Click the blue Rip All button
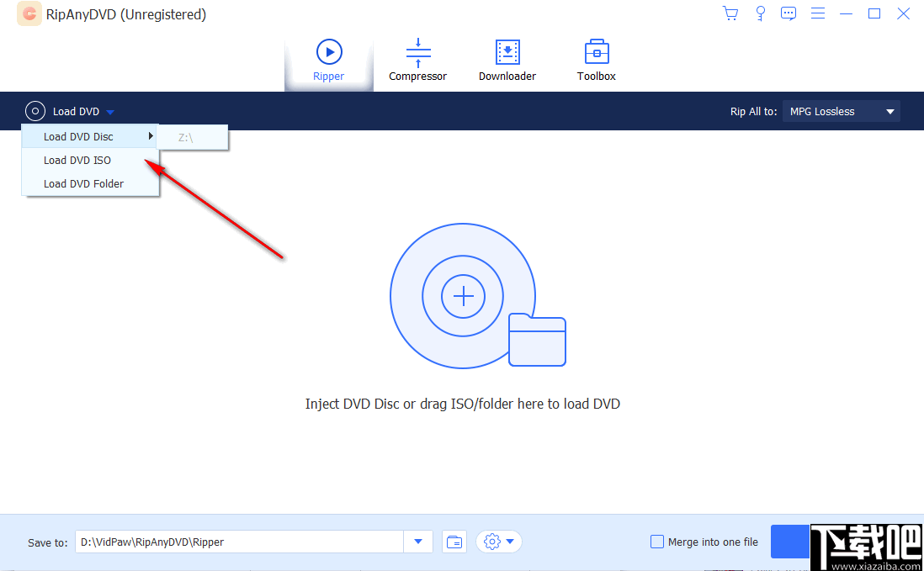The image size is (924, 571). 791,542
